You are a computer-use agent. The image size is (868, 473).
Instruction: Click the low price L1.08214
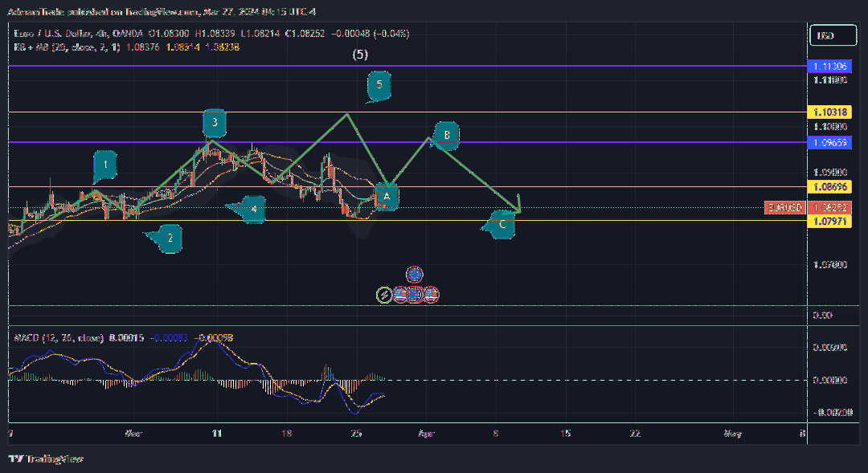click(x=260, y=34)
